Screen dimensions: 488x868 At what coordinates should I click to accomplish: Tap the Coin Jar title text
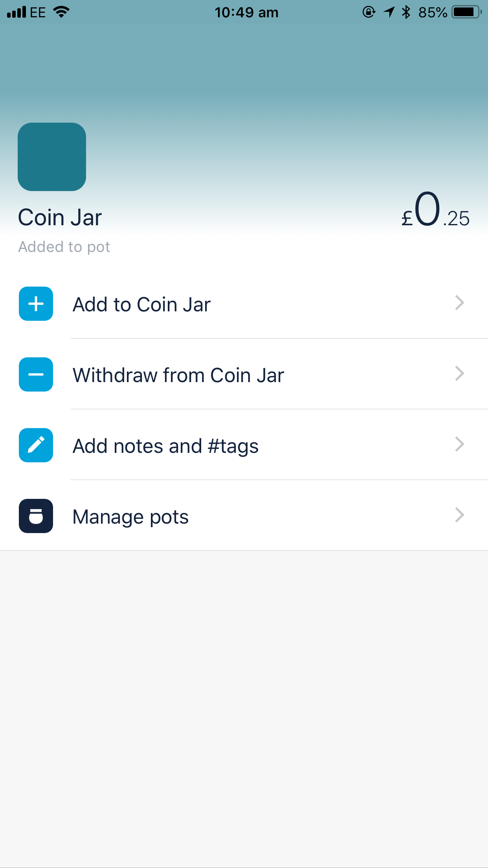point(60,218)
